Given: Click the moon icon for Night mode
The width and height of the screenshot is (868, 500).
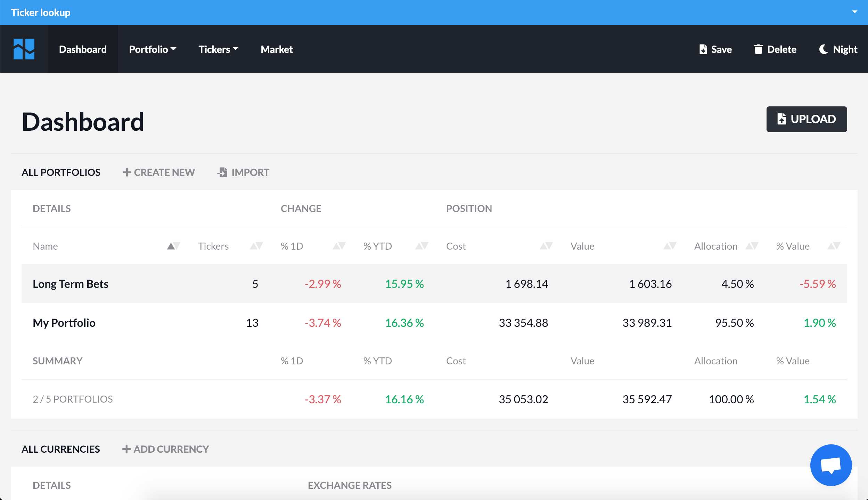Looking at the screenshot, I should [824, 49].
